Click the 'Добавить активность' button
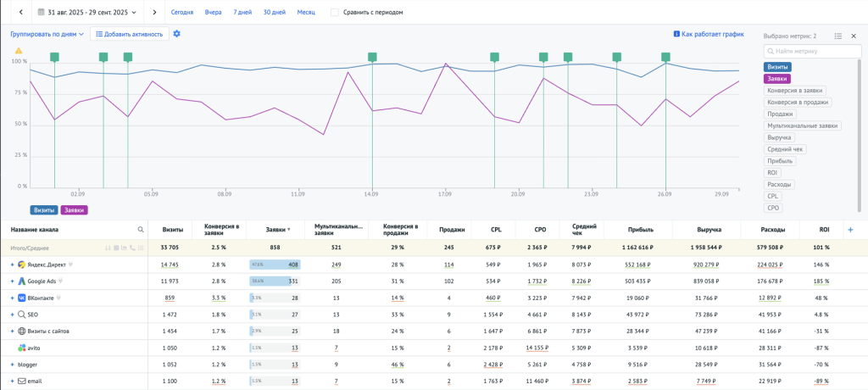 pyautogui.click(x=129, y=34)
